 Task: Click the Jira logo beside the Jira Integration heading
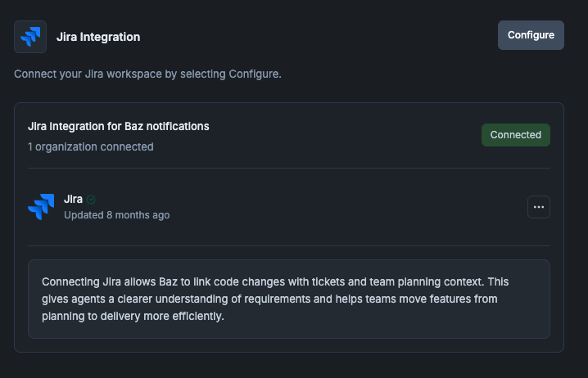click(x=30, y=37)
